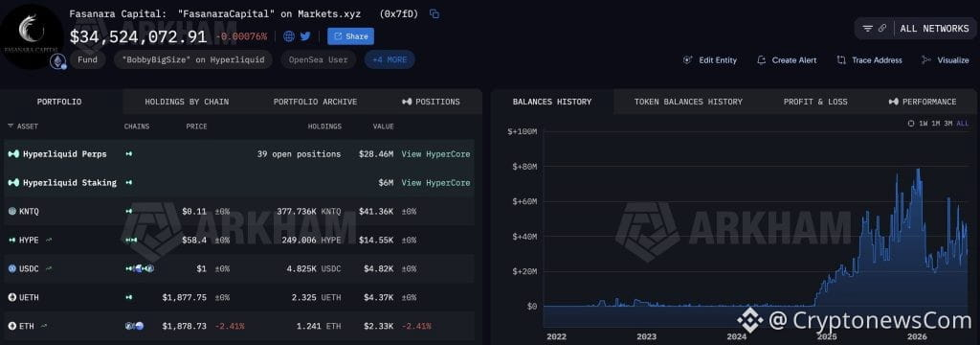
Task: Click the ETH token icon
Action: pyautogui.click(x=11, y=326)
